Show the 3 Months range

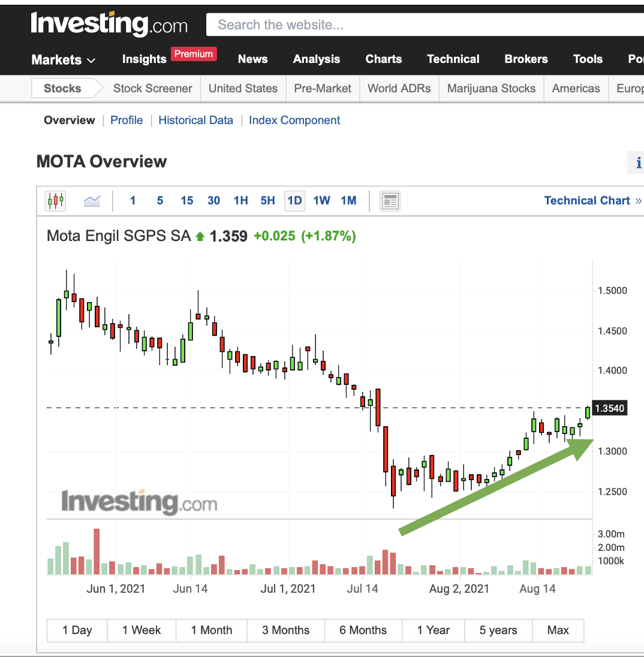point(286,631)
